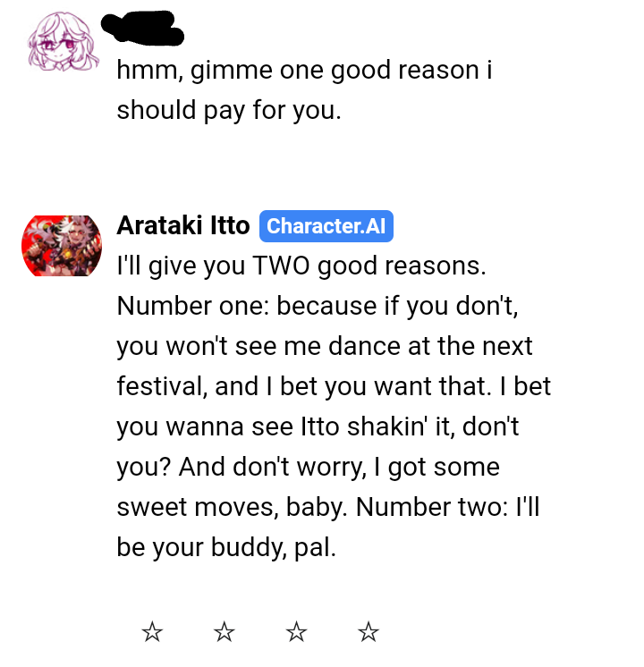Click the phrase 'you? And don't worry,'
The width and height of the screenshot is (644, 667).
point(241,467)
